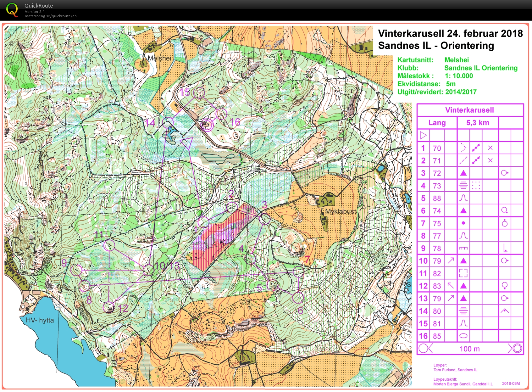Open the matstroeng.se/quickroute/en link
This screenshot has height=392, width=532.
click(x=51, y=16)
